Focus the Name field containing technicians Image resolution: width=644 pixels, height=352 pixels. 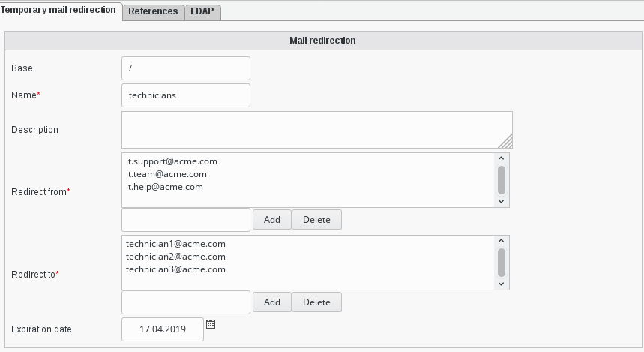[x=186, y=95]
